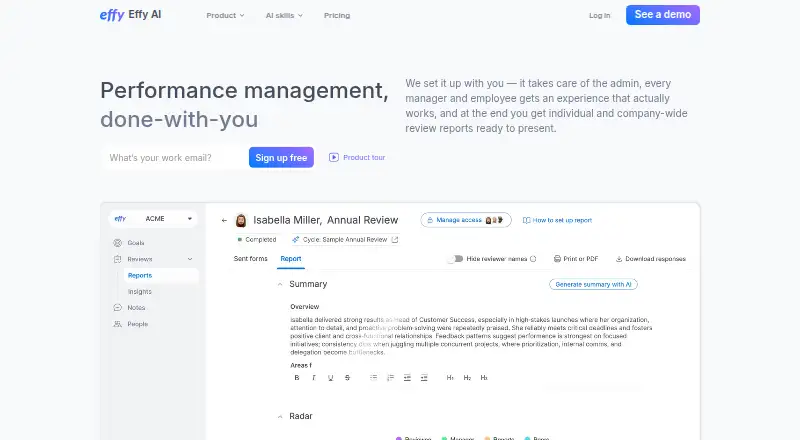Viewport: 800px width, 440px height.
Task: Collapse the Radar section
Action: 280,417
